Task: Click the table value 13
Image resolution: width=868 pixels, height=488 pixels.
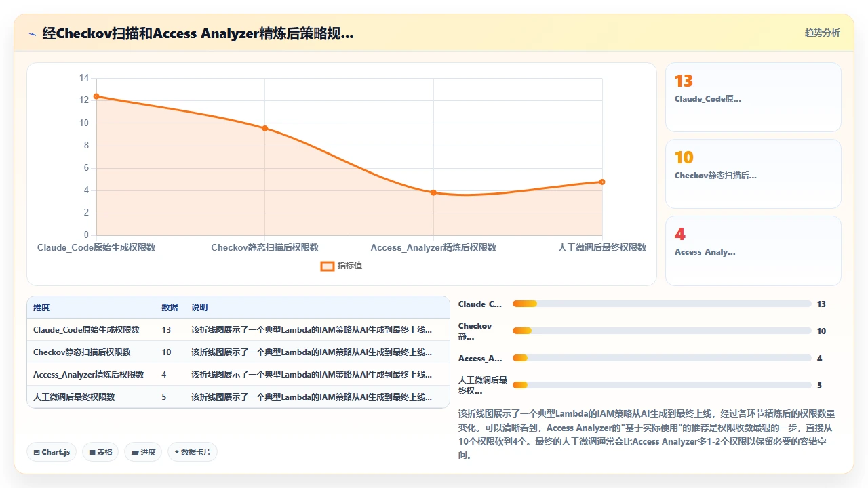Action: pos(166,330)
